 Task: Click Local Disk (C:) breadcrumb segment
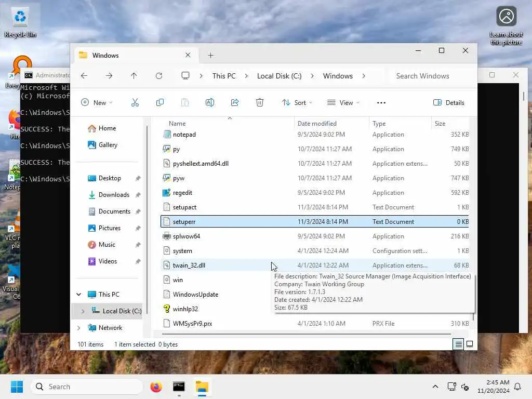click(x=279, y=76)
